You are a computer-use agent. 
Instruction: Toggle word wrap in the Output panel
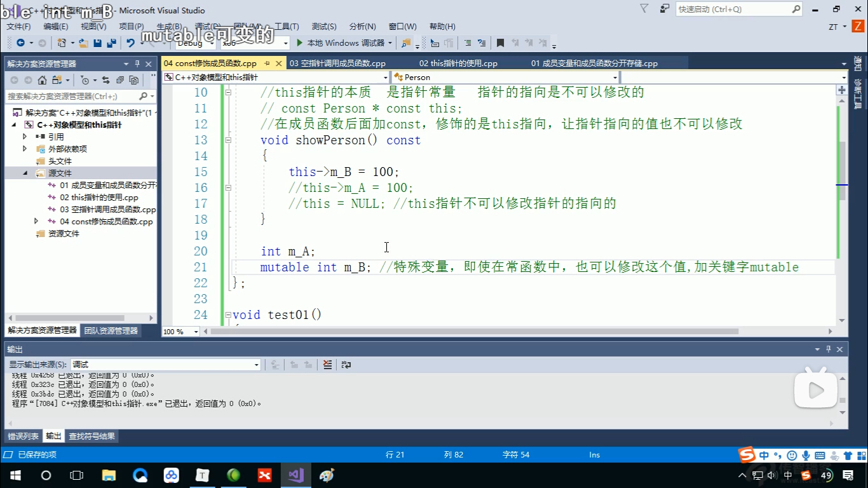coord(346,365)
